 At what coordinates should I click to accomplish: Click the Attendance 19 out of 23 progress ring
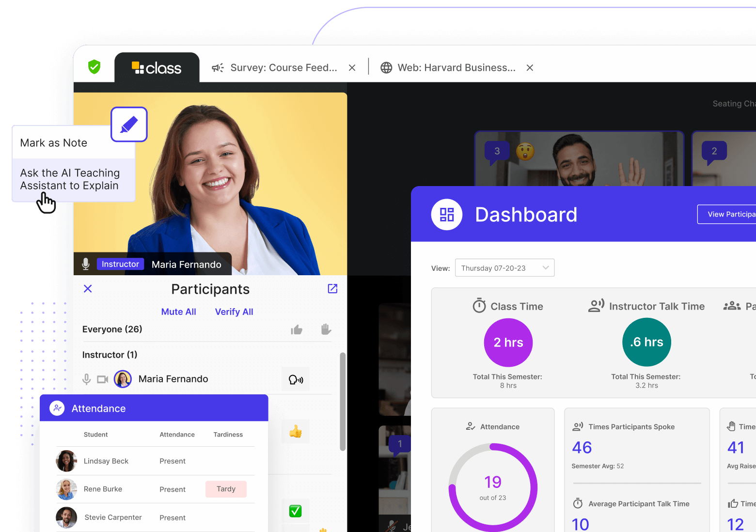(493, 487)
